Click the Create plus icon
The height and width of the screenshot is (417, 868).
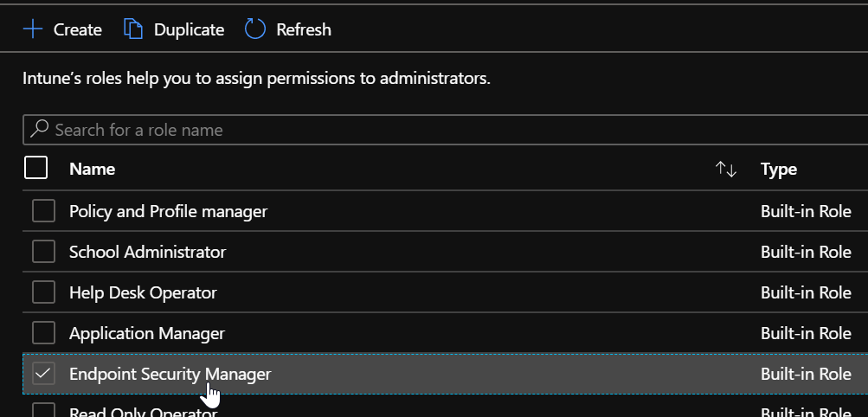pyautogui.click(x=33, y=29)
